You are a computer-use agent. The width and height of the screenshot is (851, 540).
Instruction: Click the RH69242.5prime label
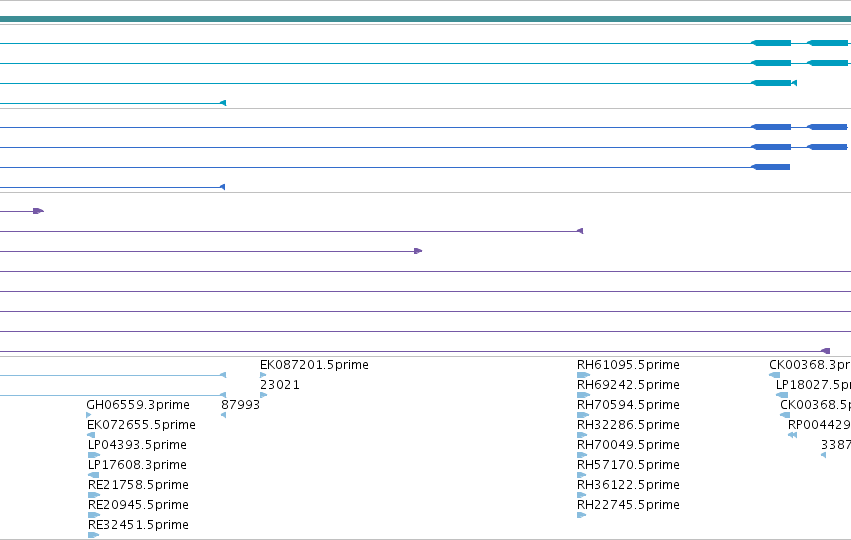pos(628,385)
